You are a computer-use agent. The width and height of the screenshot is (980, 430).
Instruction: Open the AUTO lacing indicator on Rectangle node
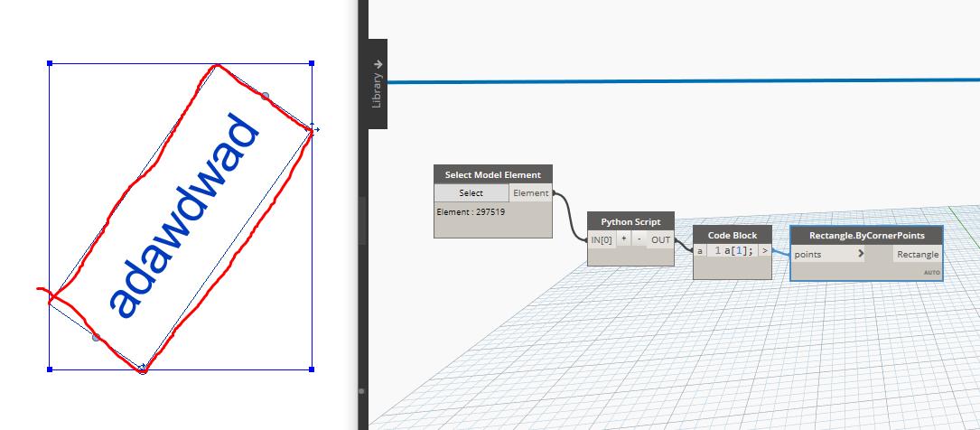pyautogui.click(x=930, y=272)
